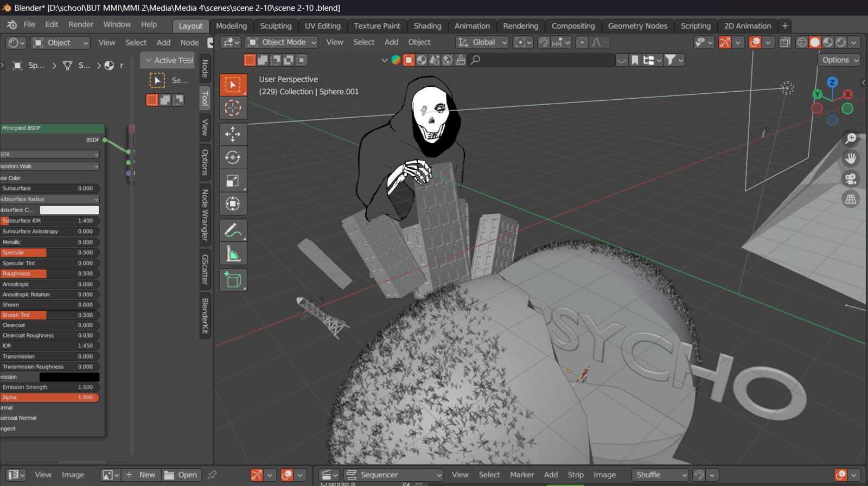868x486 pixels.
Task: Toggle viewport gizmos display
Action: tap(725, 42)
